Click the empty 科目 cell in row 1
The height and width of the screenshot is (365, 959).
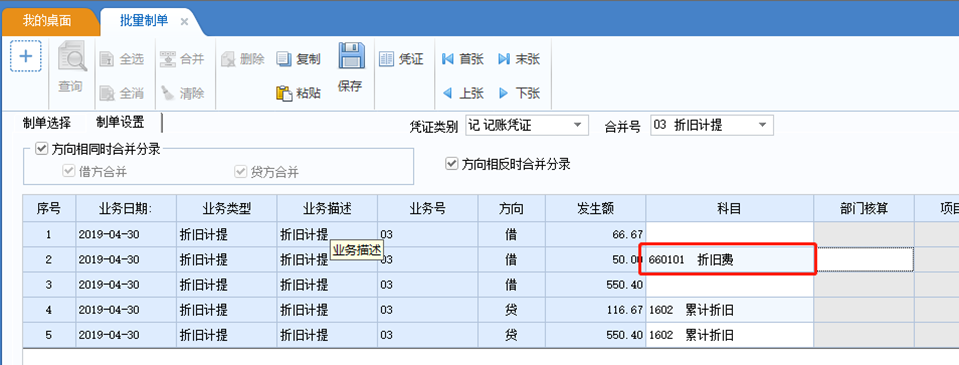tap(729, 234)
